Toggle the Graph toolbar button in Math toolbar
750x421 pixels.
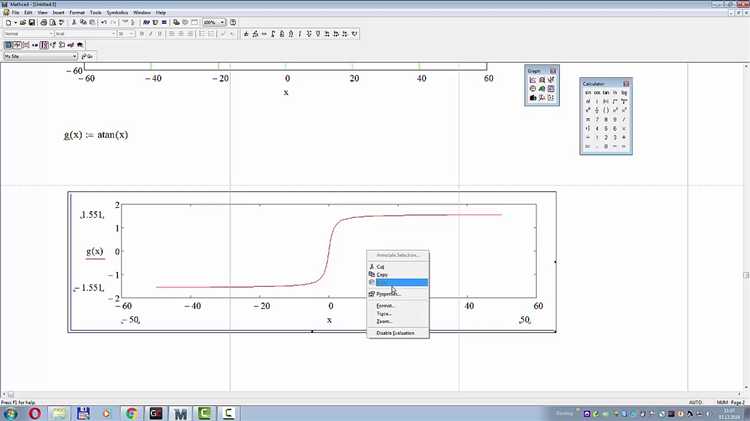[17, 45]
